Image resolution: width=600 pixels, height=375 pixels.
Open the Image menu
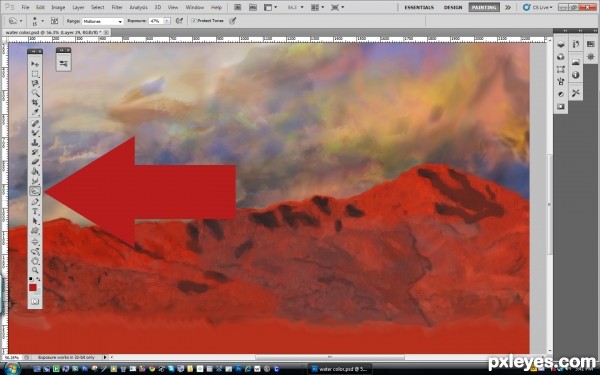coord(58,7)
